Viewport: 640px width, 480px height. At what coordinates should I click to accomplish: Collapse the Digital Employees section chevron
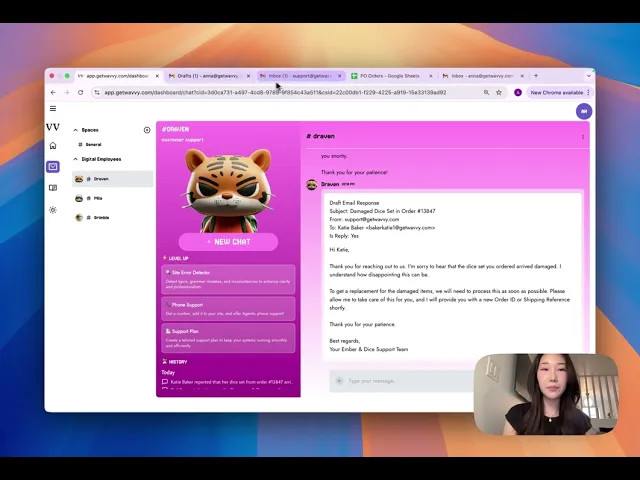[x=76, y=159]
